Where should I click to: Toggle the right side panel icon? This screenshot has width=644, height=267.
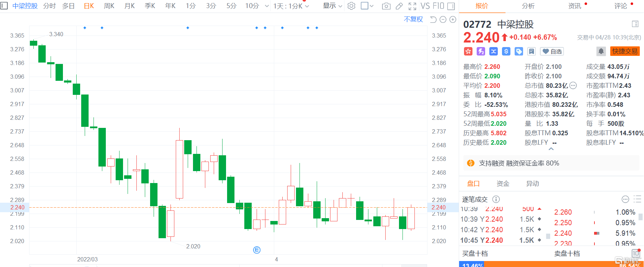451,6
